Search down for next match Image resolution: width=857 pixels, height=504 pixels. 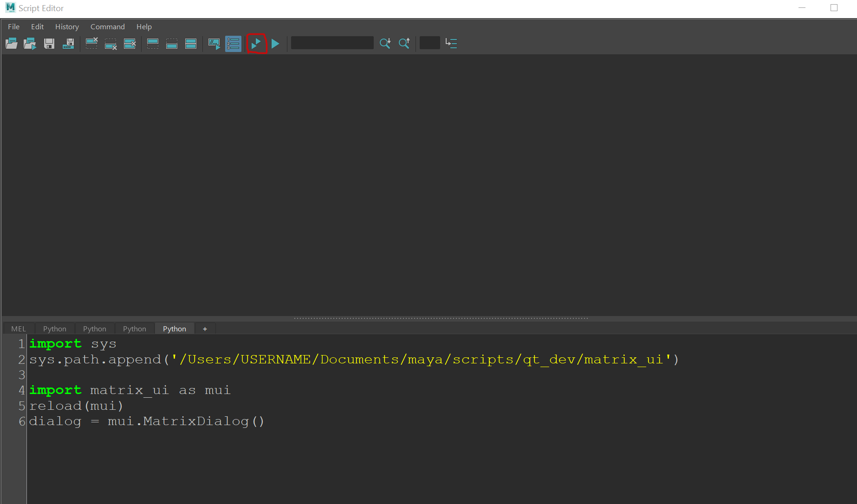385,44
